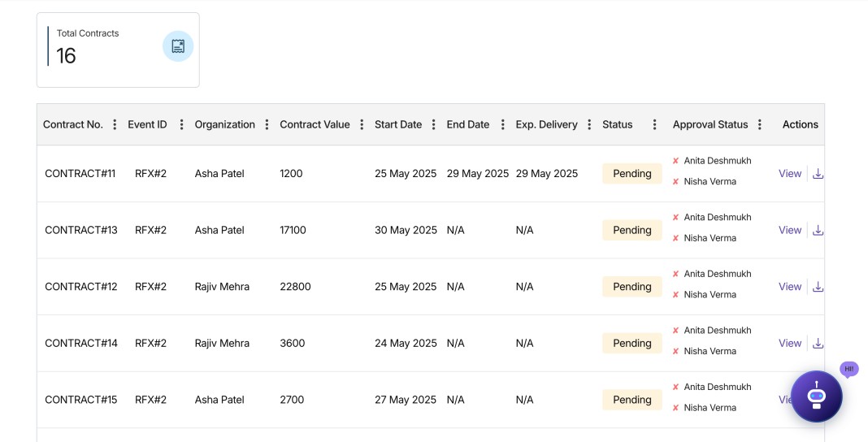This screenshot has height=442, width=868.
Task: View CONTRACT#14 details
Action: pos(790,343)
